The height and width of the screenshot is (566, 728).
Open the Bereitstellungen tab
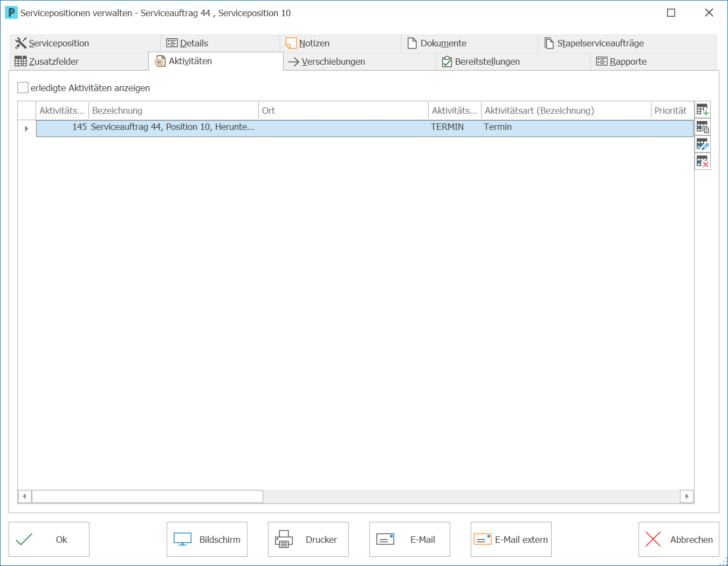(513, 61)
